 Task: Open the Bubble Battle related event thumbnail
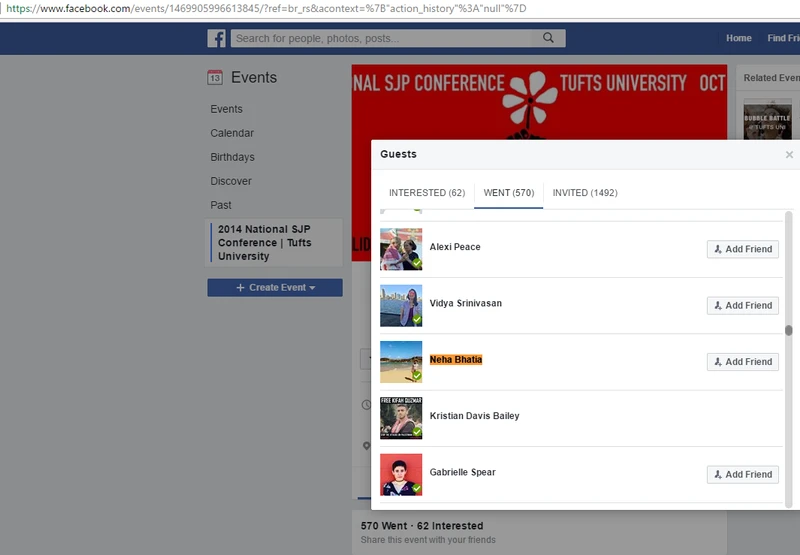point(768,119)
